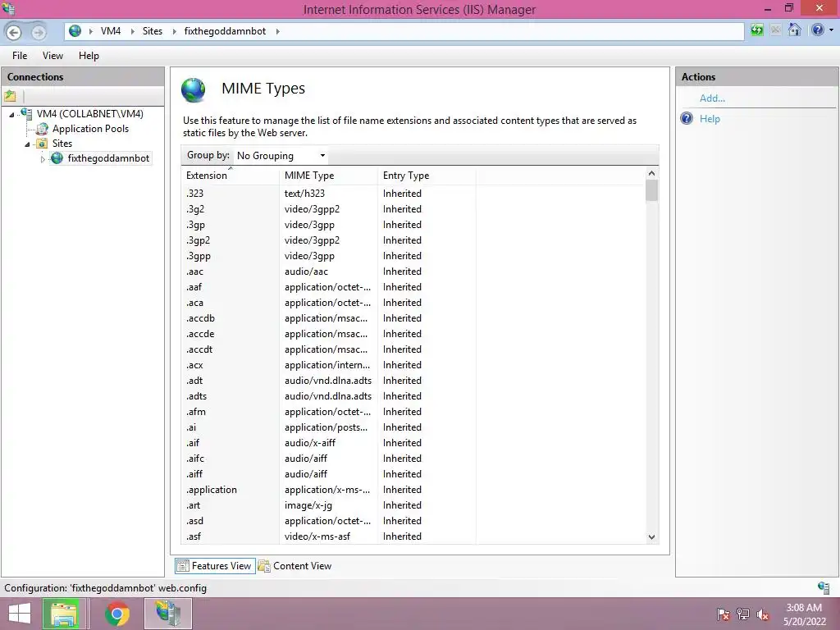Click the list's vertical scrollbar thumb
The height and width of the screenshot is (630, 840).
[x=651, y=190]
